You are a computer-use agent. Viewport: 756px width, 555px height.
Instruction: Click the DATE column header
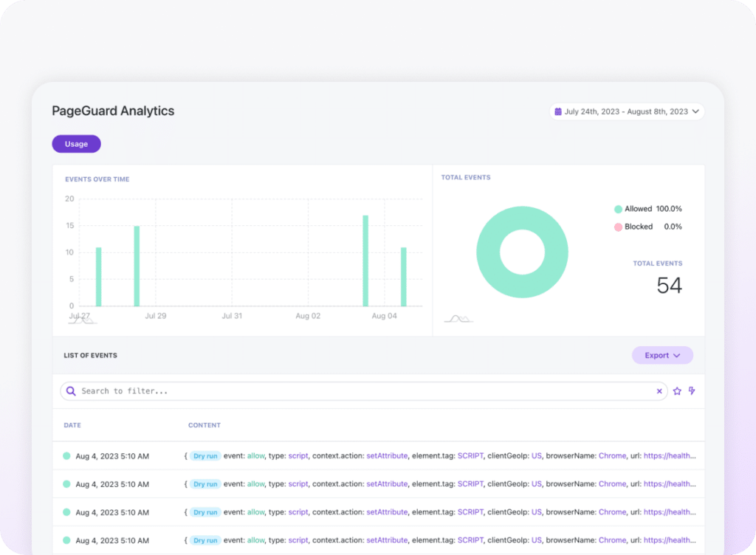72,425
